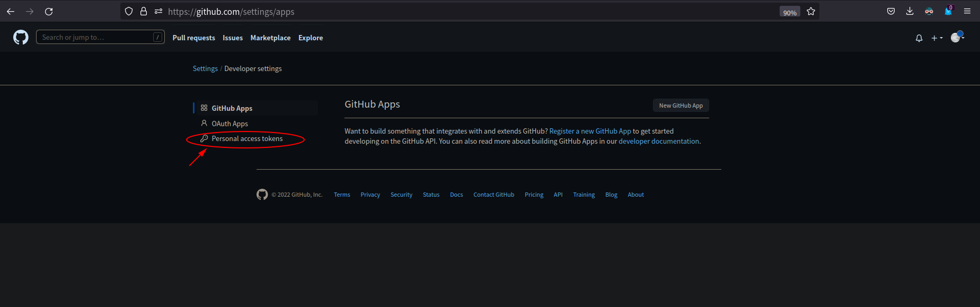
Task: Open the GitHub notifications bell
Action: [x=919, y=38]
